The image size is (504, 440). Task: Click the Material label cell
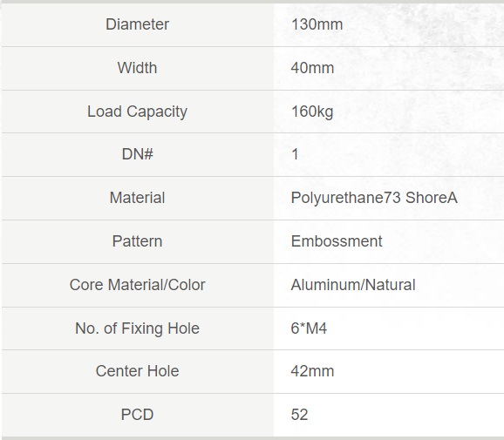[137, 198]
